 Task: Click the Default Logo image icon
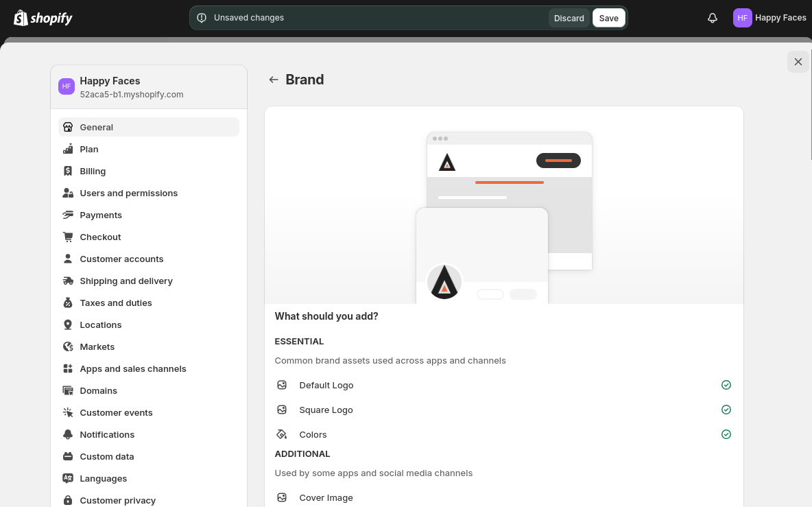click(282, 386)
